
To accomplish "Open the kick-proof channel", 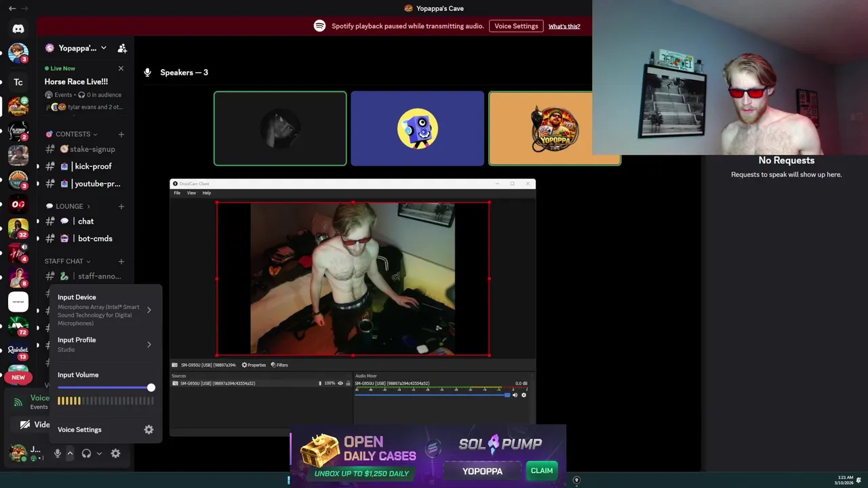I will point(85,166).
